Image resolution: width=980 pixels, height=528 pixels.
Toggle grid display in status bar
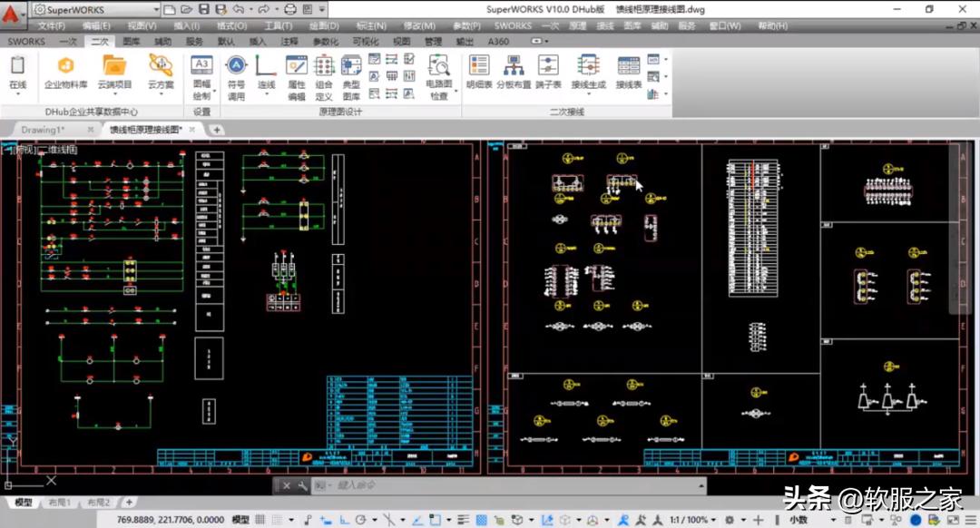[261, 520]
